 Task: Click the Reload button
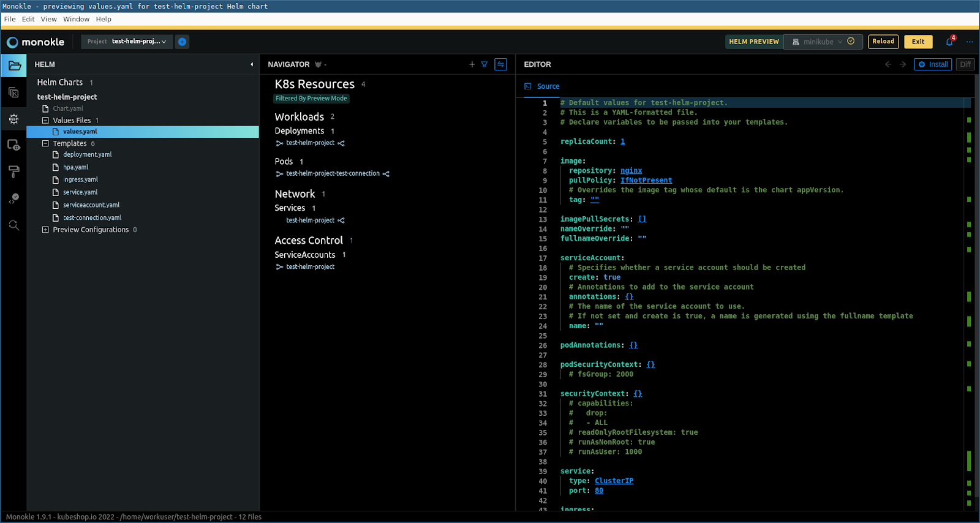point(883,42)
